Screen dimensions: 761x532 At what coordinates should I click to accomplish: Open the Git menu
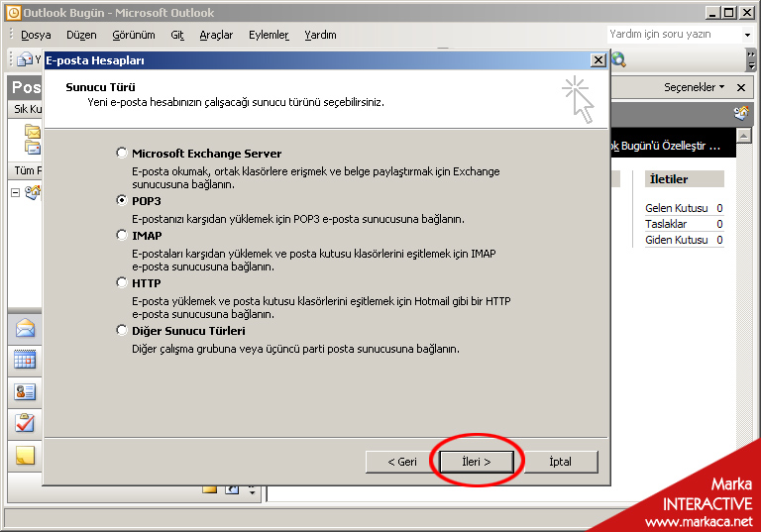click(177, 35)
